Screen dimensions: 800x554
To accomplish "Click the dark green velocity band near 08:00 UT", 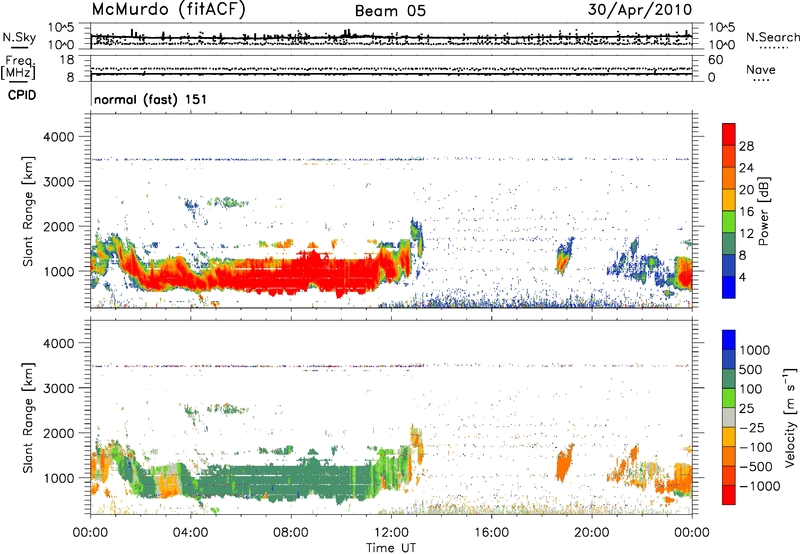I will click(291, 482).
